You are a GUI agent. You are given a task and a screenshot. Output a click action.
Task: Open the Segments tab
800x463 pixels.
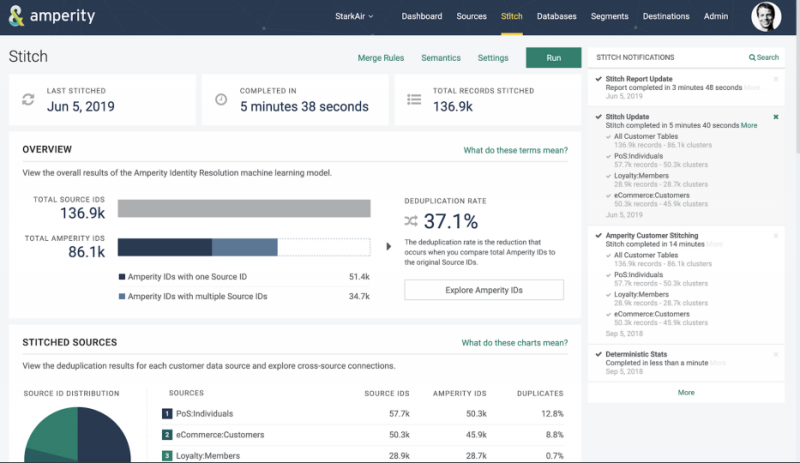(609, 16)
